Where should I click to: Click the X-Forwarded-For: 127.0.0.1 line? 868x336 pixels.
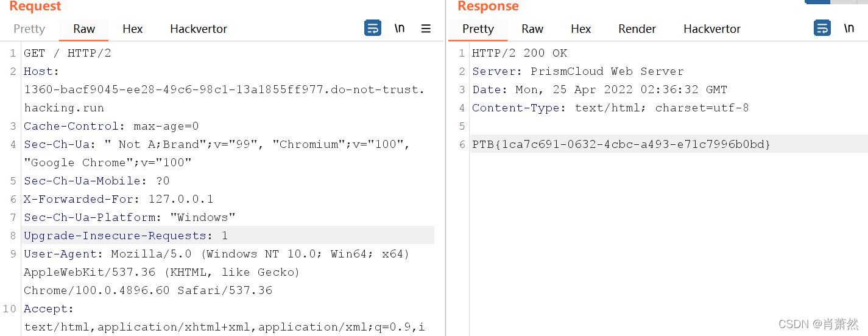(119, 199)
